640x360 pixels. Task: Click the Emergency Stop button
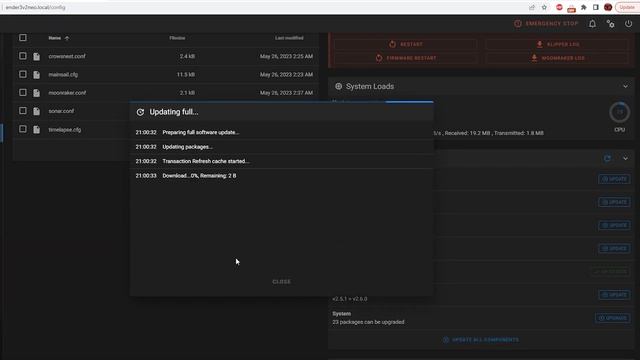(546, 24)
